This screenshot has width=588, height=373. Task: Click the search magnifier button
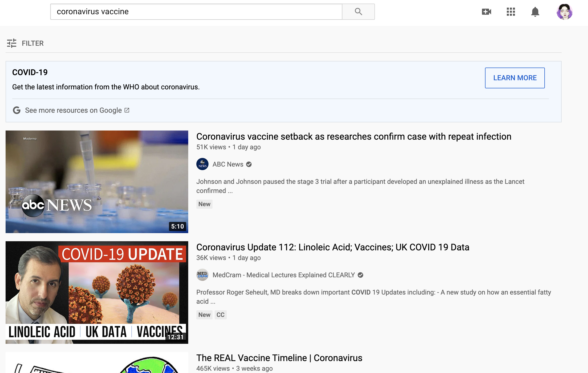click(358, 12)
